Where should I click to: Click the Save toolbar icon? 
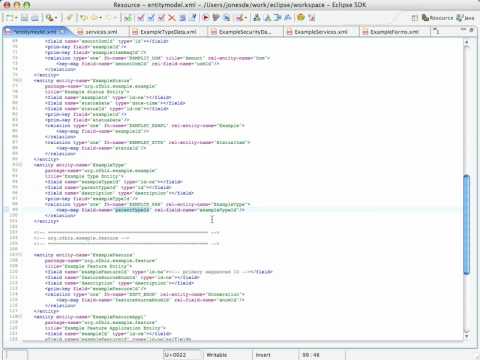tap(24, 18)
